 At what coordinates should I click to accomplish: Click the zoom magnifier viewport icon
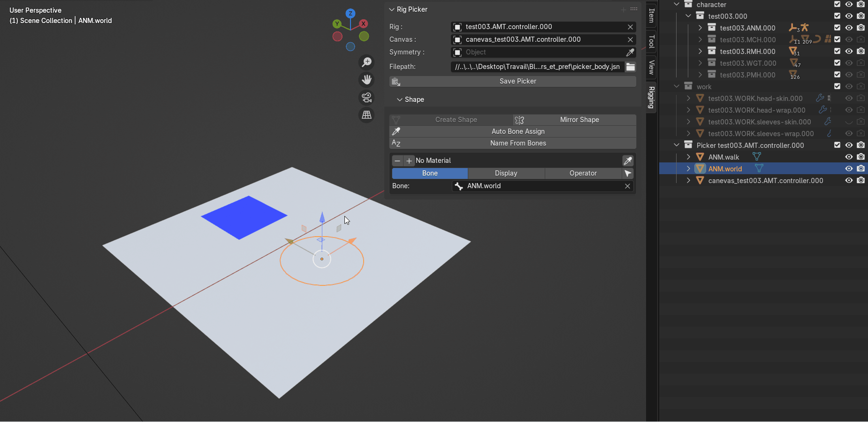tap(366, 62)
